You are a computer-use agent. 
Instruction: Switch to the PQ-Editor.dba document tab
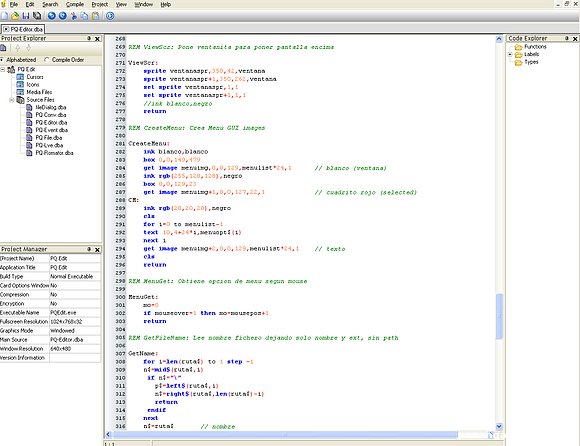click(x=23, y=29)
